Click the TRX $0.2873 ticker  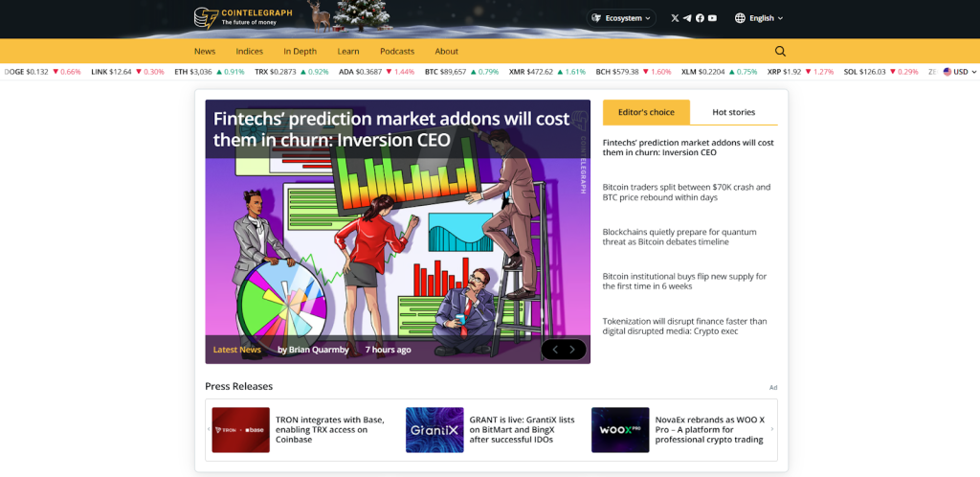(x=291, y=72)
